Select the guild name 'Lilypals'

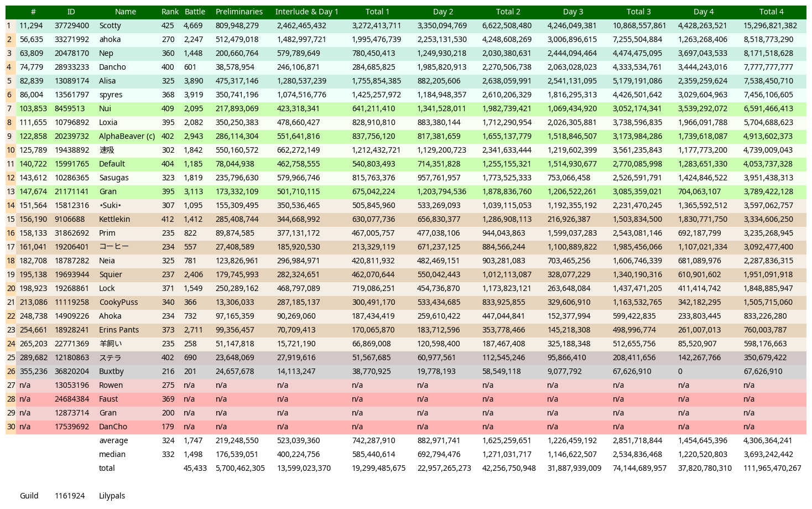click(x=112, y=496)
